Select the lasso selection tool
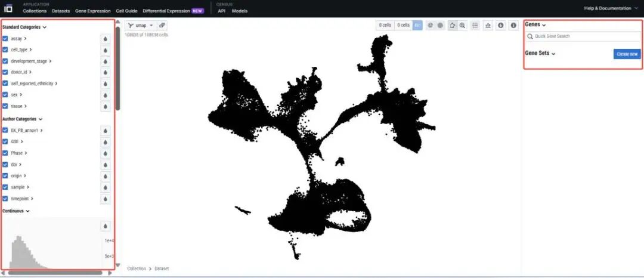Screen dimensions: 644x278 tap(452, 26)
